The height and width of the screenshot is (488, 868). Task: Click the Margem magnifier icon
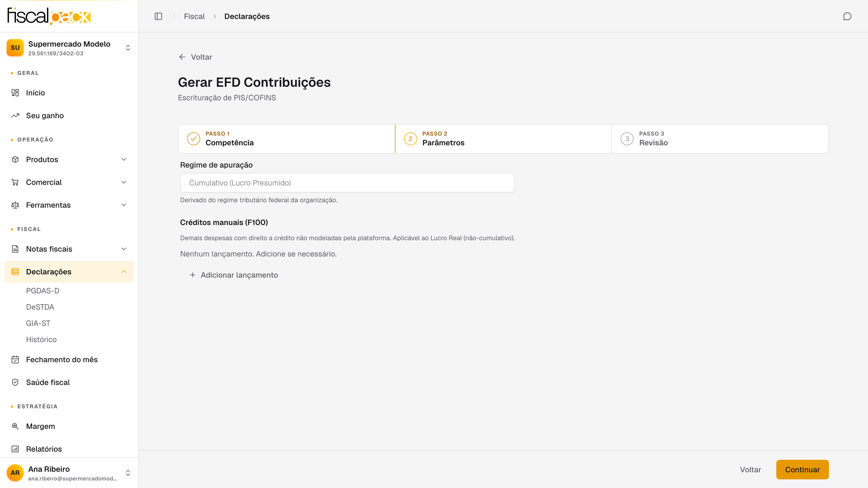pyautogui.click(x=15, y=426)
